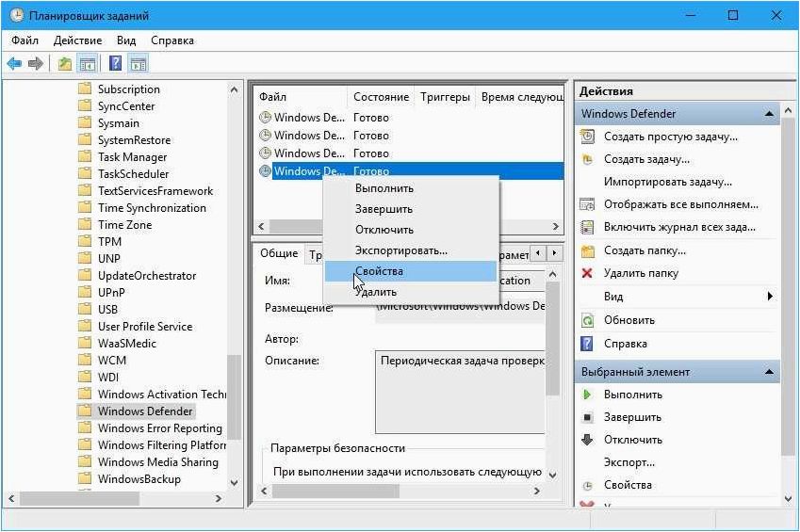Screen dimensions: 800x532
Task: Click the Состояние column header
Action: pos(381,97)
